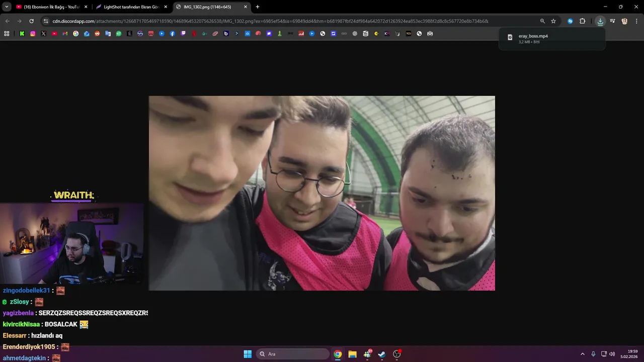
Task: Click username kivircikNisaa in chat
Action: coord(21,324)
